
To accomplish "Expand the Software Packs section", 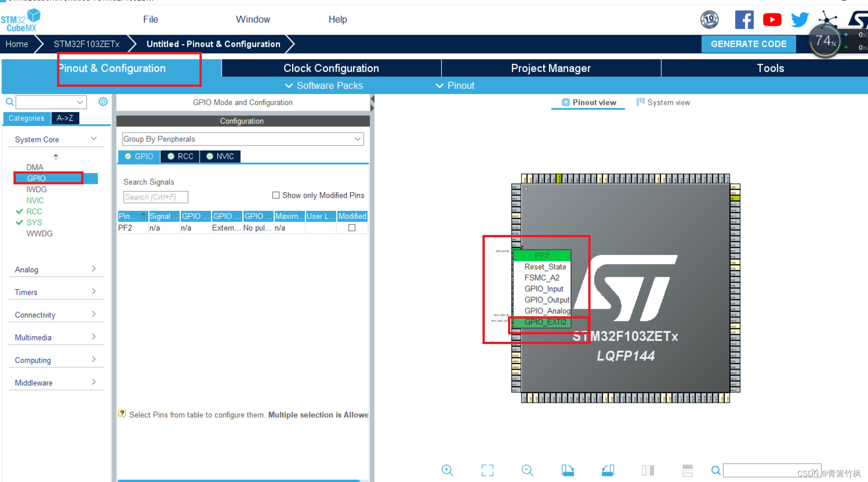I will tap(323, 85).
